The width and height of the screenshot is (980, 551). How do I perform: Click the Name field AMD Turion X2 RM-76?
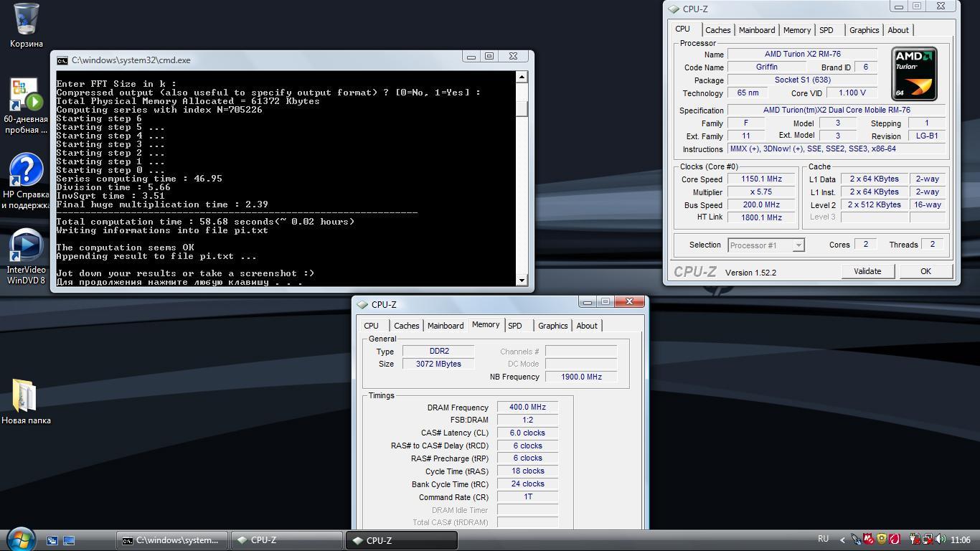pos(802,55)
